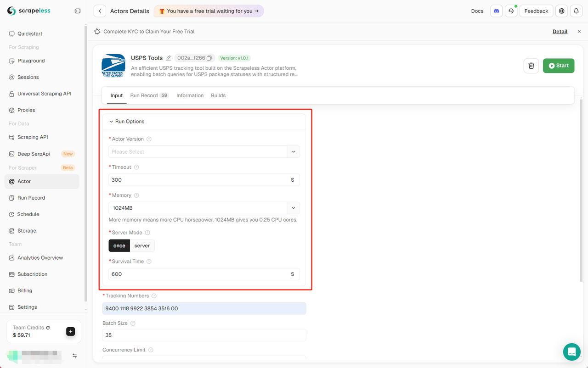This screenshot has width=588, height=368.
Task: Switch to the Information tab
Action: (x=190, y=95)
